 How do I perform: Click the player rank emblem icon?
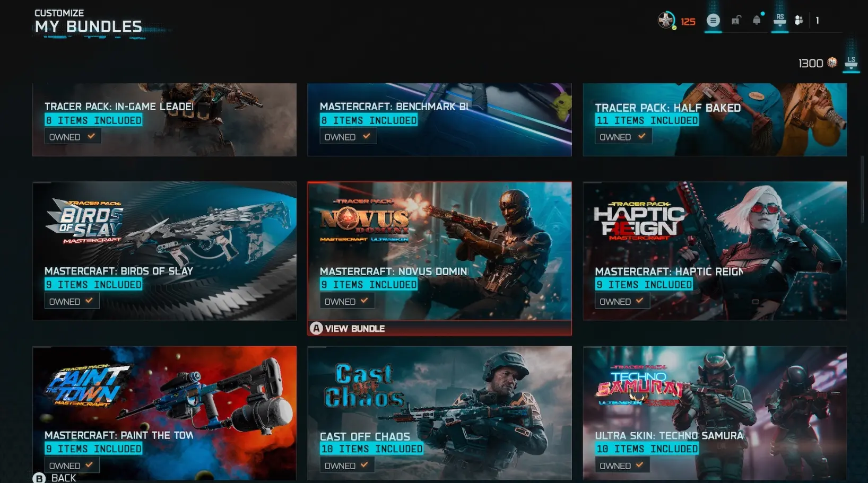(x=666, y=20)
